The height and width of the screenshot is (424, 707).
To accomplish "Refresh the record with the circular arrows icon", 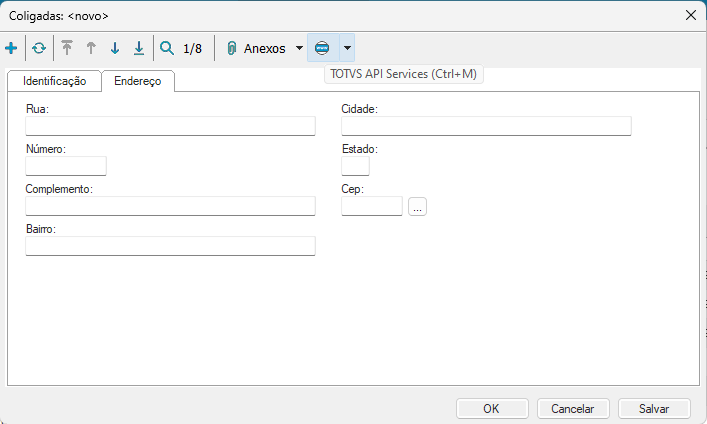I will pyautogui.click(x=39, y=48).
